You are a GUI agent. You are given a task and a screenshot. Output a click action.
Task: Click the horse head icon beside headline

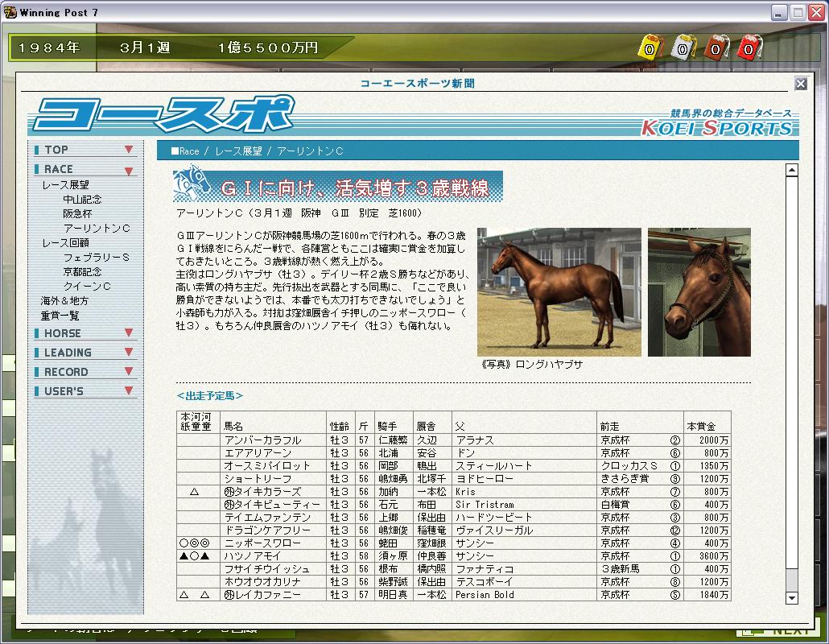pyautogui.click(x=192, y=185)
